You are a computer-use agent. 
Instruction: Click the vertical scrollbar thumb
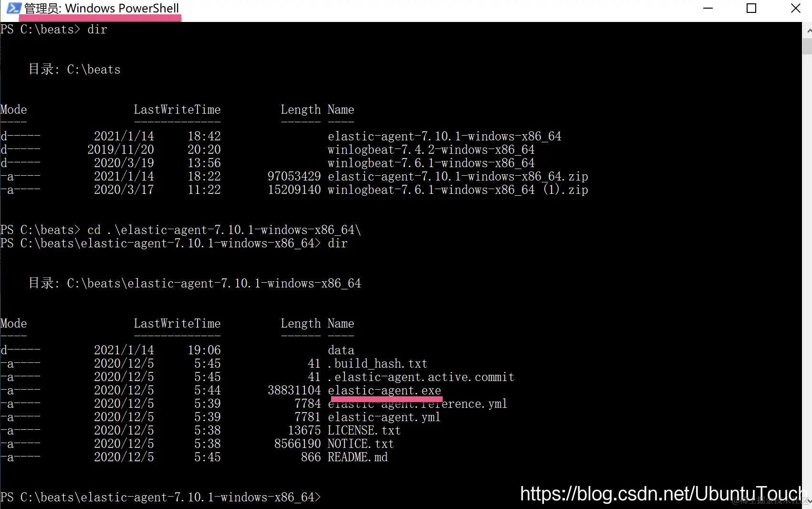point(807,47)
